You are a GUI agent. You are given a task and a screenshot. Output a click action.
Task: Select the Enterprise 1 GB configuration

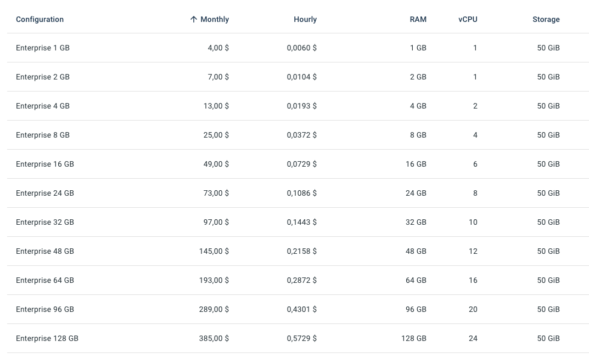43,48
